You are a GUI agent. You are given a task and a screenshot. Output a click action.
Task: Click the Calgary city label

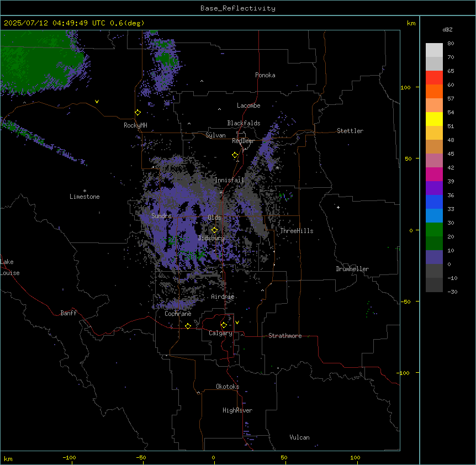tap(220, 333)
